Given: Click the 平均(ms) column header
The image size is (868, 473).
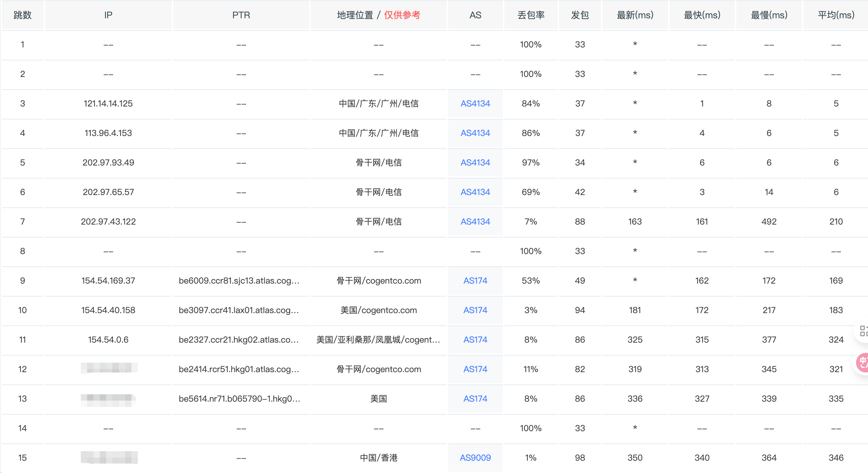Looking at the screenshot, I should coord(836,15).
